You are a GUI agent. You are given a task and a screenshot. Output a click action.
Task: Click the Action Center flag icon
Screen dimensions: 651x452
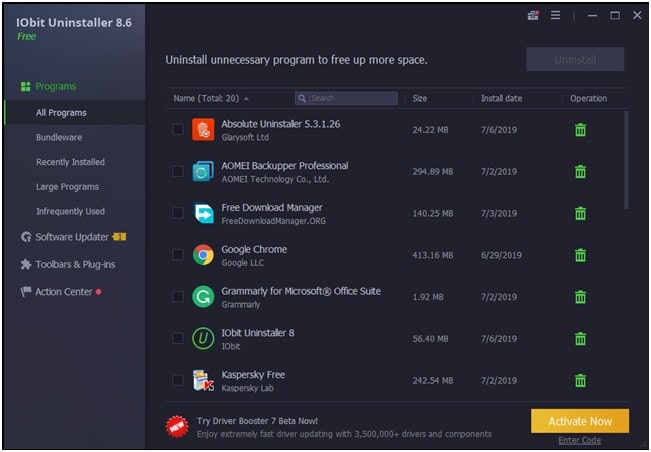26,291
